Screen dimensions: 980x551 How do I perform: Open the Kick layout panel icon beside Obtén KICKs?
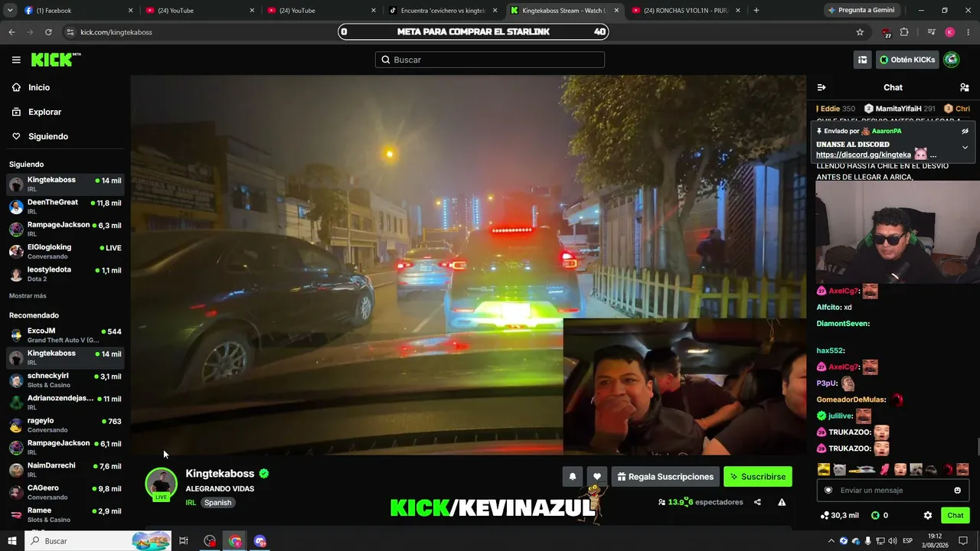(x=862, y=60)
